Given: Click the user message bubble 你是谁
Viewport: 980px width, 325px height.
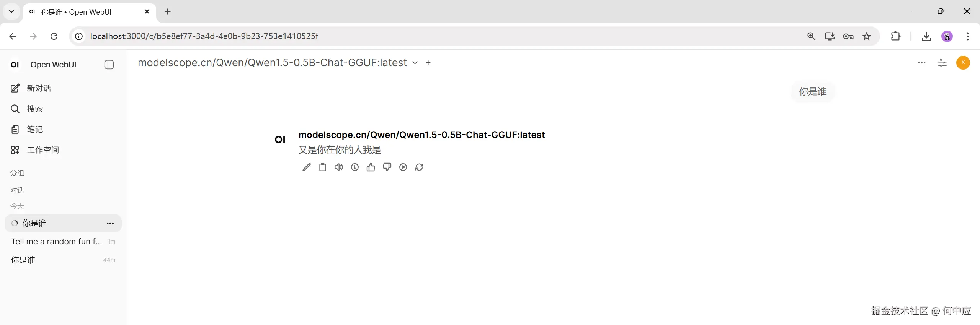Looking at the screenshot, I should pos(813,91).
